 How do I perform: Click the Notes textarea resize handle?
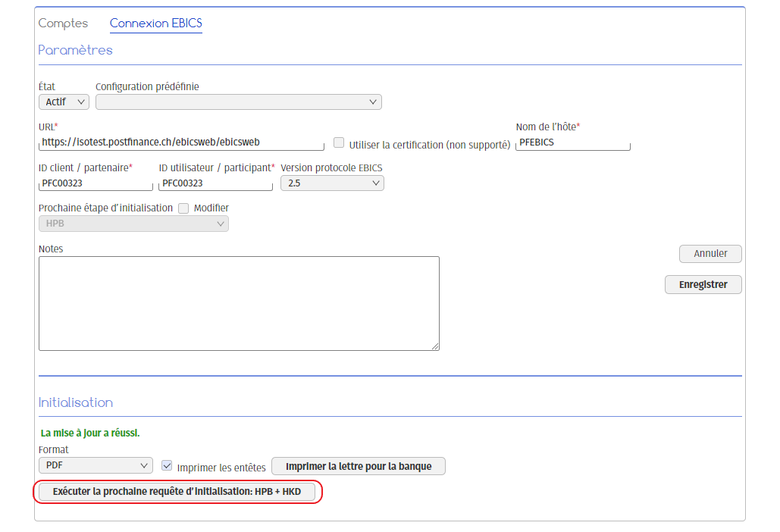(x=435, y=346)
